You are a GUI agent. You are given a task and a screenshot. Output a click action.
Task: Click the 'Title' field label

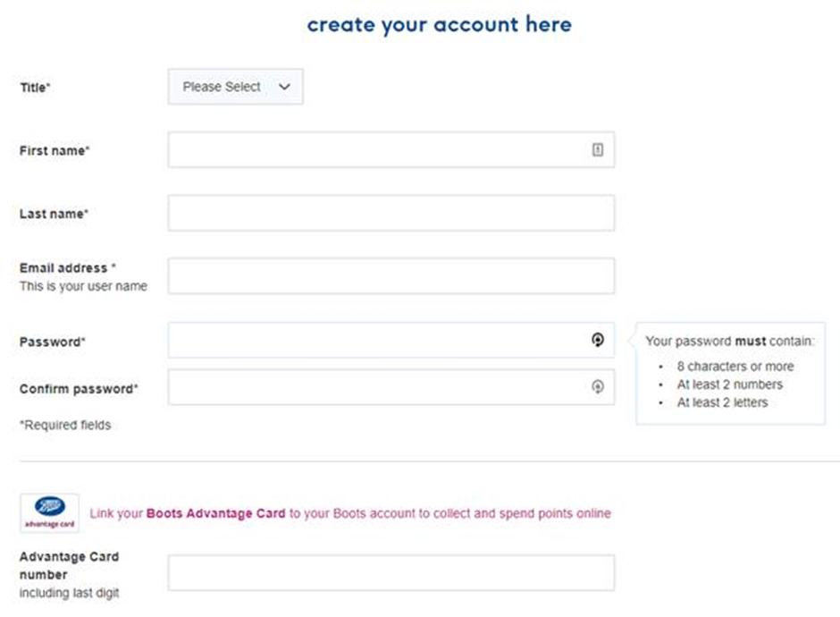35,88
